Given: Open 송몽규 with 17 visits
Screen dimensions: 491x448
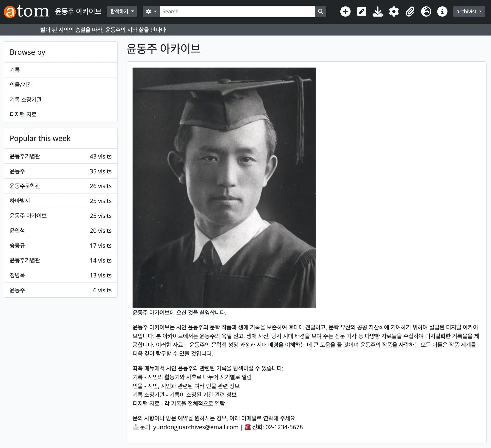Looking at the screenshot, I should [x=17, y=246].
